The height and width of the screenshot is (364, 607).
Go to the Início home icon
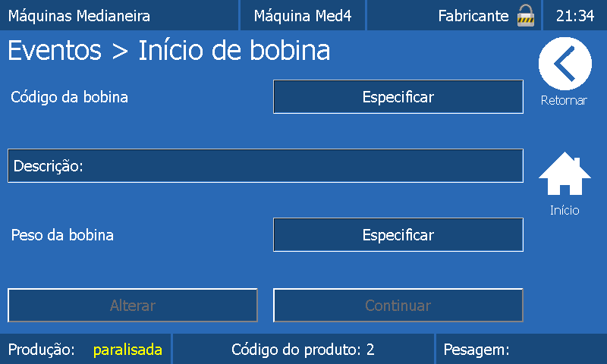565,174
